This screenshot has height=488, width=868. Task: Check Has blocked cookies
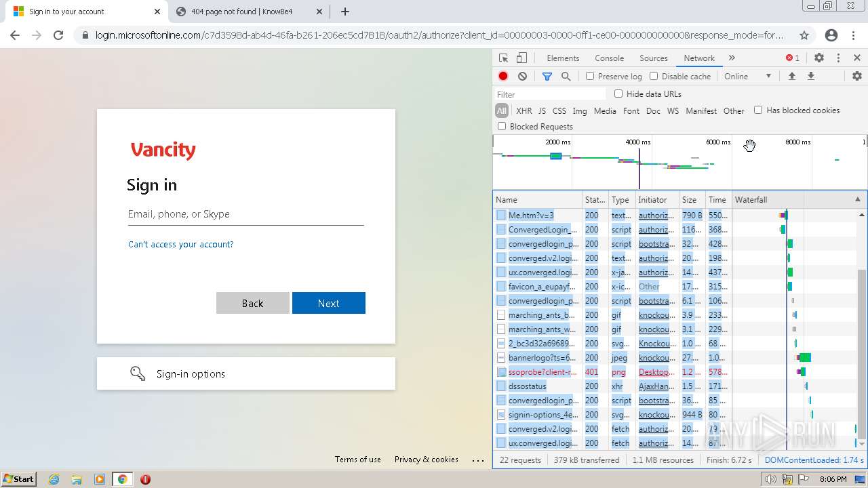point(758,110)
